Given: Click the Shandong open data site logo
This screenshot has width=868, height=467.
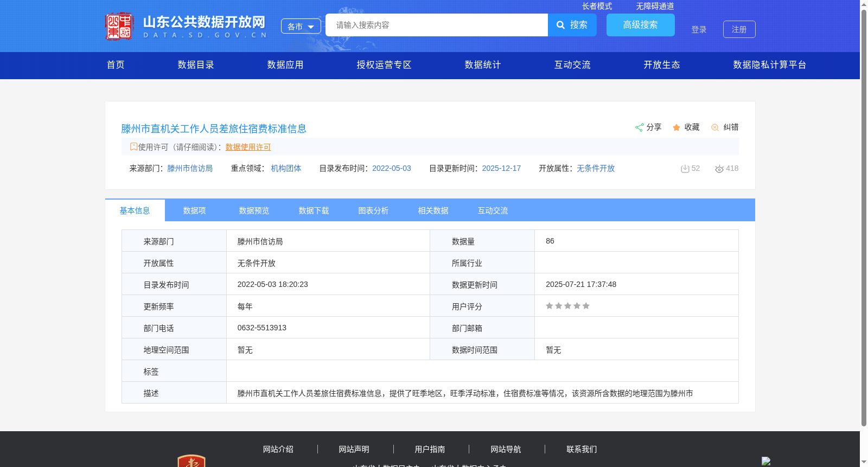Looking at the screenshot, I should [x=186, y=26].
